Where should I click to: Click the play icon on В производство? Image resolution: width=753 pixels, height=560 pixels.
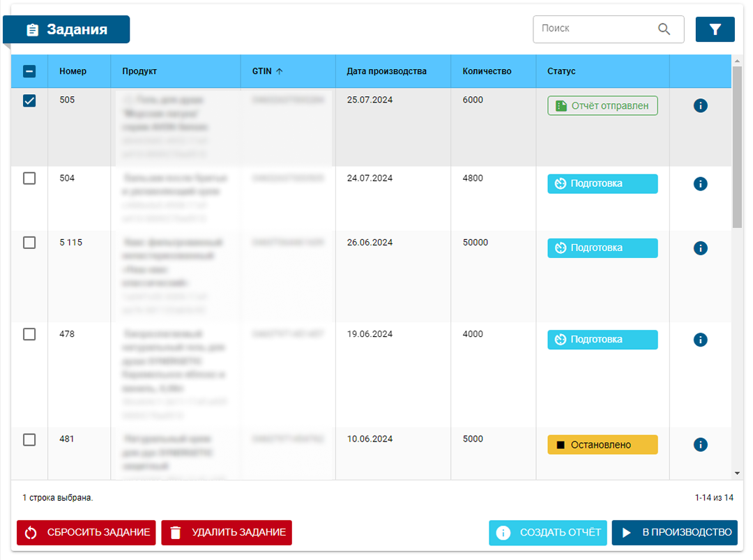pos(624,532)
